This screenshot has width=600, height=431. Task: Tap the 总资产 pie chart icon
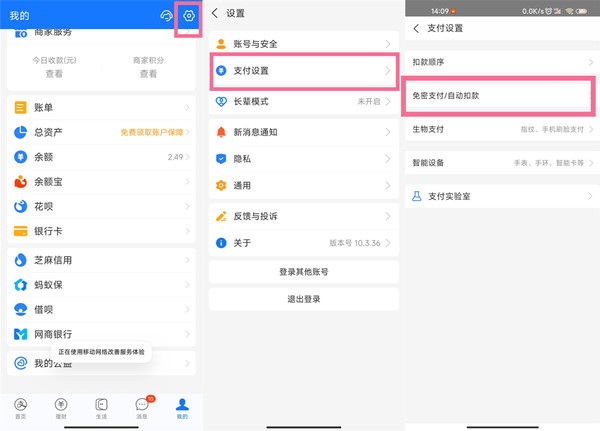coord(20,132)
